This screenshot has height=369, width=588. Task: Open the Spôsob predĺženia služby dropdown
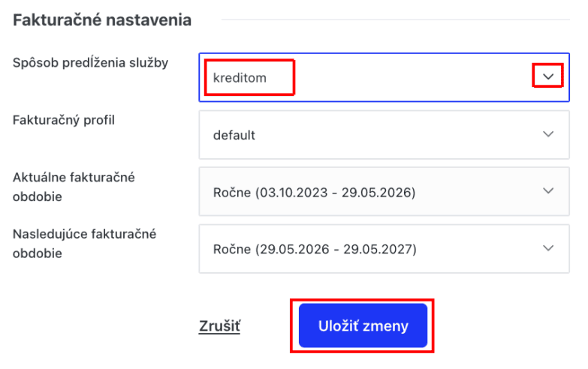[x=383, y=76]
